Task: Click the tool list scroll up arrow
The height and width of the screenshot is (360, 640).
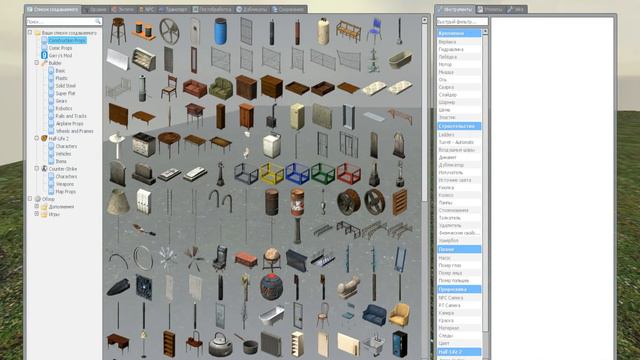Action: 485,31
